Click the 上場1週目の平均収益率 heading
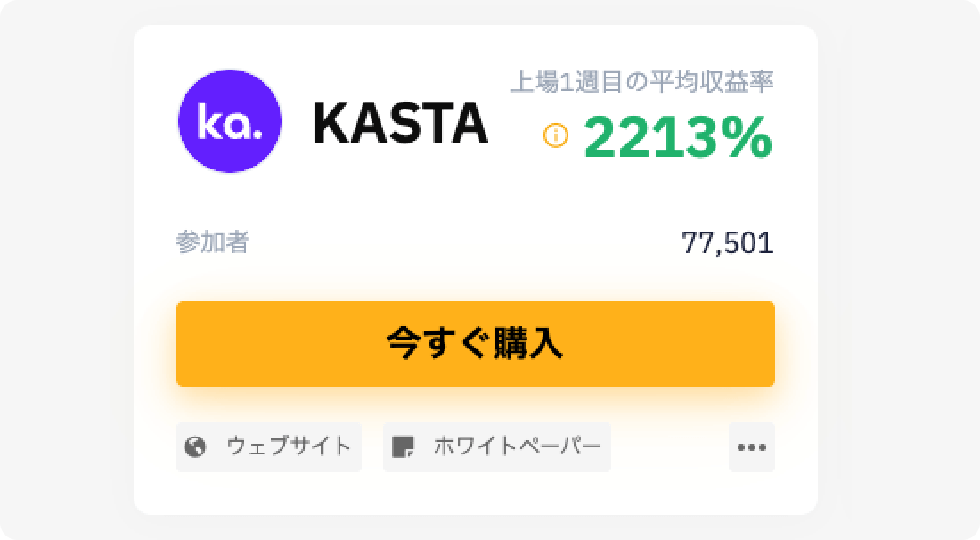Viewport: 980px width, 540px height. tap(645, 80)
